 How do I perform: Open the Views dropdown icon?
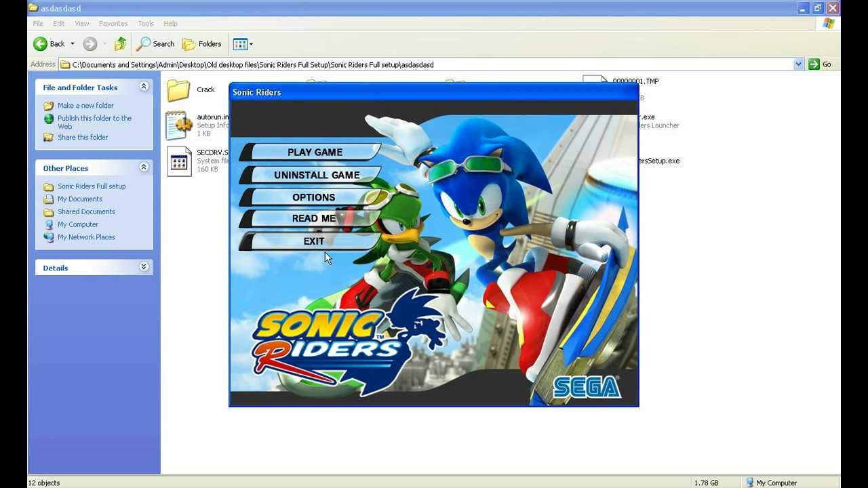coord(243,44)
